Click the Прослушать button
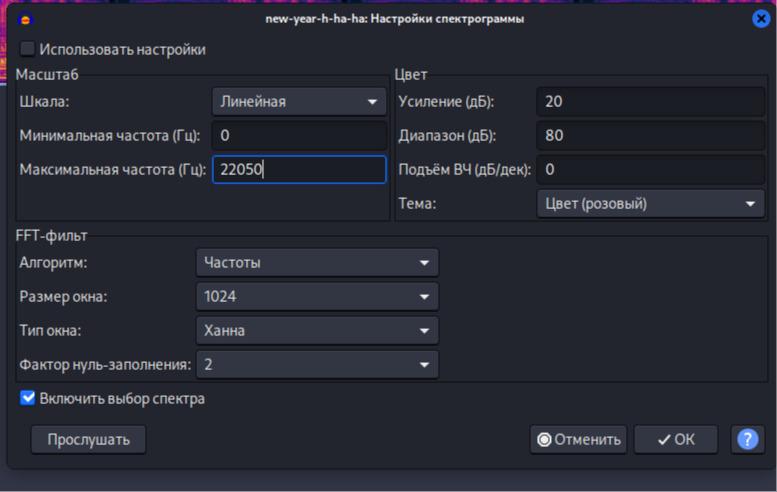 [x=89, y=439]
